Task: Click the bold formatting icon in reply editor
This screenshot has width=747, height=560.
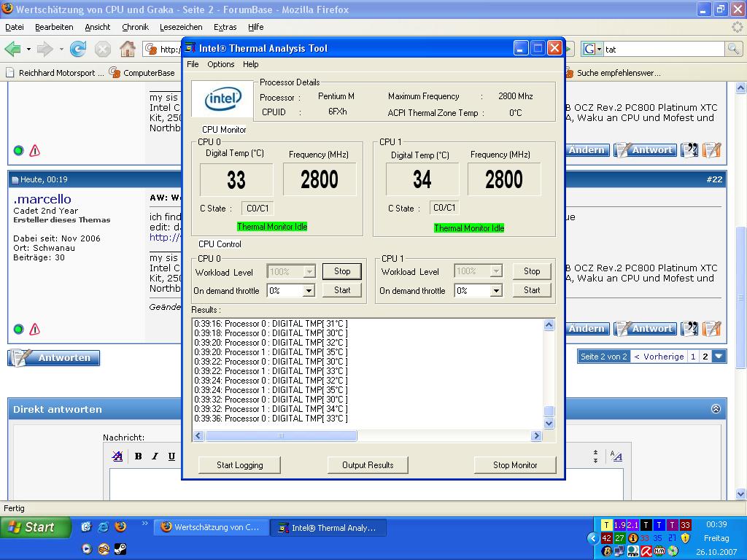Action: click(x=138, y=456)
